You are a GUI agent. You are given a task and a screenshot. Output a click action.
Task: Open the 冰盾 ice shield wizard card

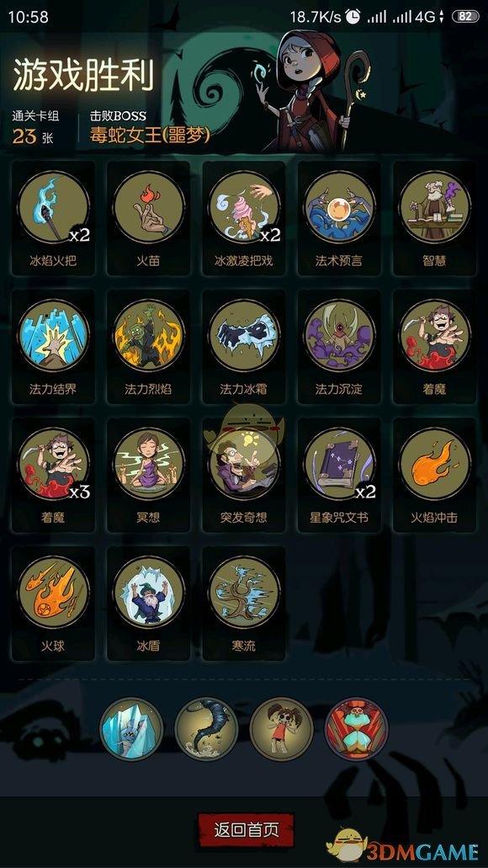coord(148,604)
